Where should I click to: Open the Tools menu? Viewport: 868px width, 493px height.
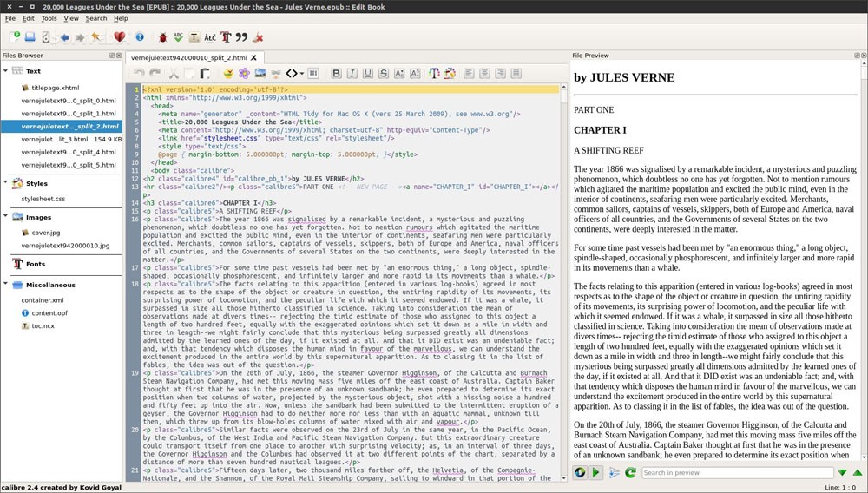[x=49, y=18]
